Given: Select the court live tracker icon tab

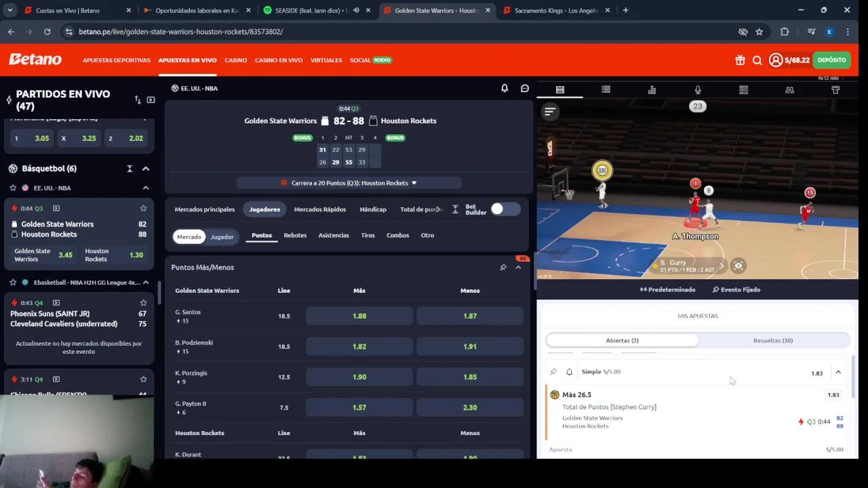Looking at the screenshot, I should [559, 89].
